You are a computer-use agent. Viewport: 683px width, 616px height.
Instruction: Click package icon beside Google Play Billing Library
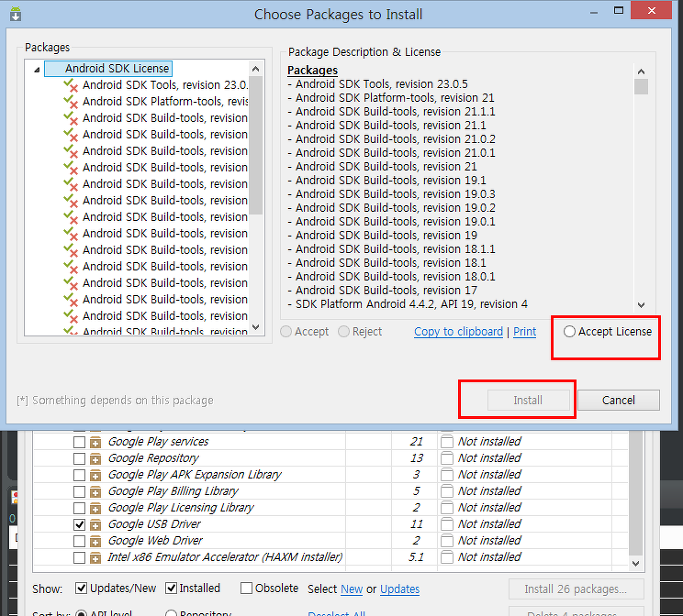click(95, 492)
